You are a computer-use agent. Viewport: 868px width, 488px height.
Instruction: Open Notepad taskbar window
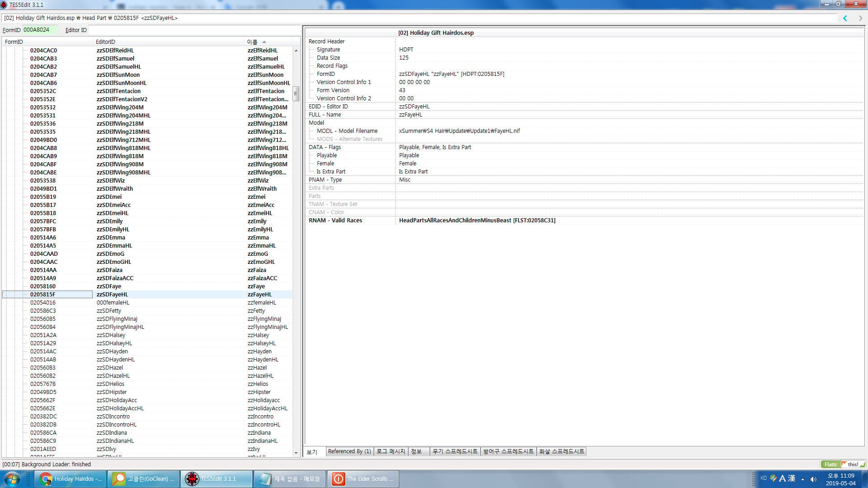(290, 479)
